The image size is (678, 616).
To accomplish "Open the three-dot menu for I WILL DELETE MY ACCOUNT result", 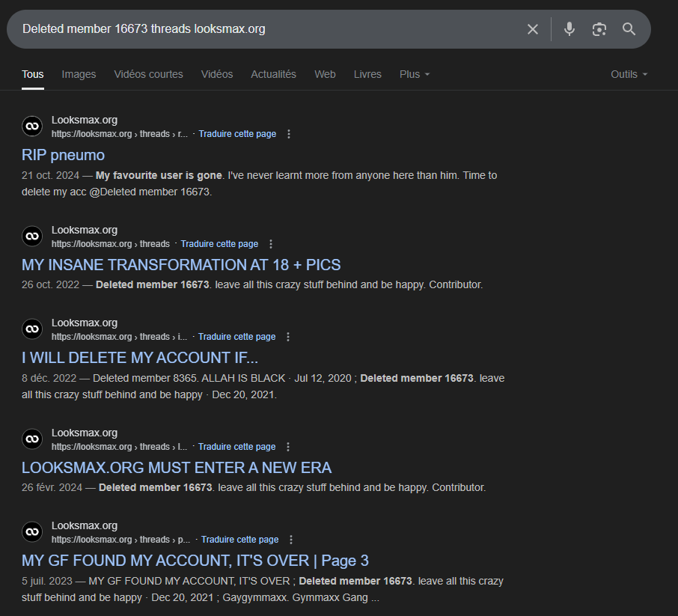I will pyautogui.click(x=288, y=337).
